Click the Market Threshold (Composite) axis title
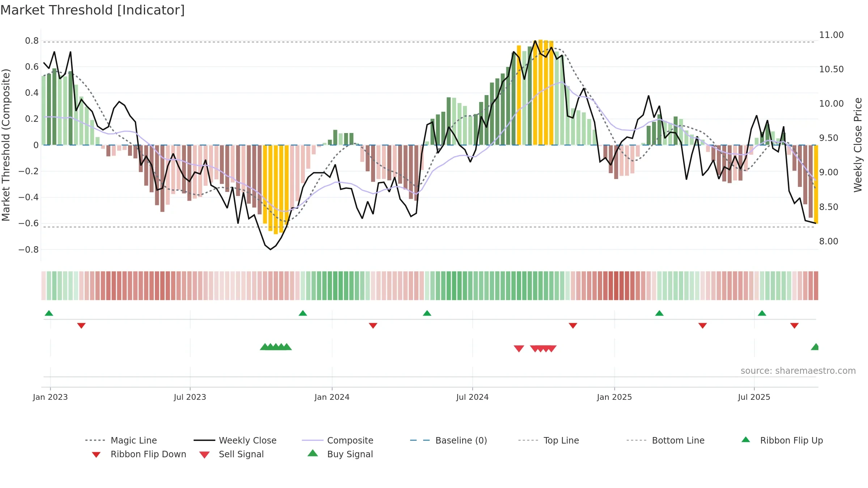The height and width of the screenshot is (488, 868). click(6, 145)
